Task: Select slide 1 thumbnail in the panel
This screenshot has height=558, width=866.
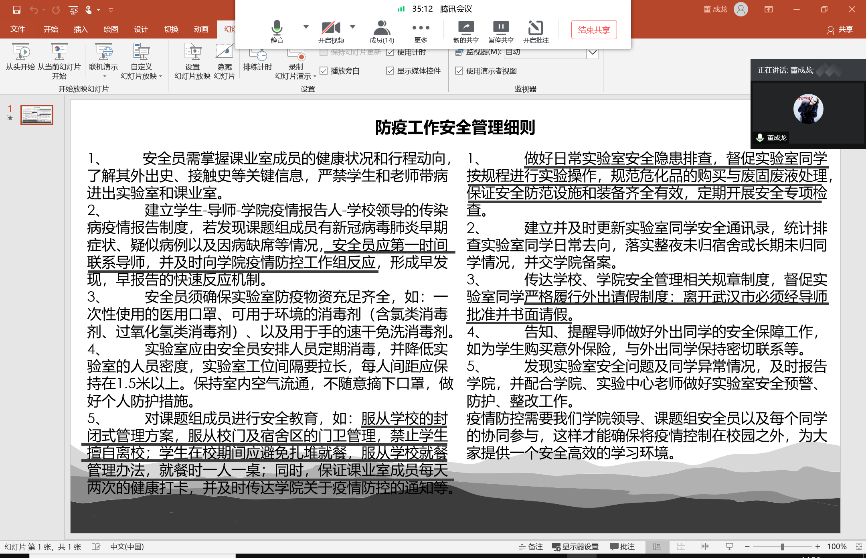Action: [x=37, y=114]
